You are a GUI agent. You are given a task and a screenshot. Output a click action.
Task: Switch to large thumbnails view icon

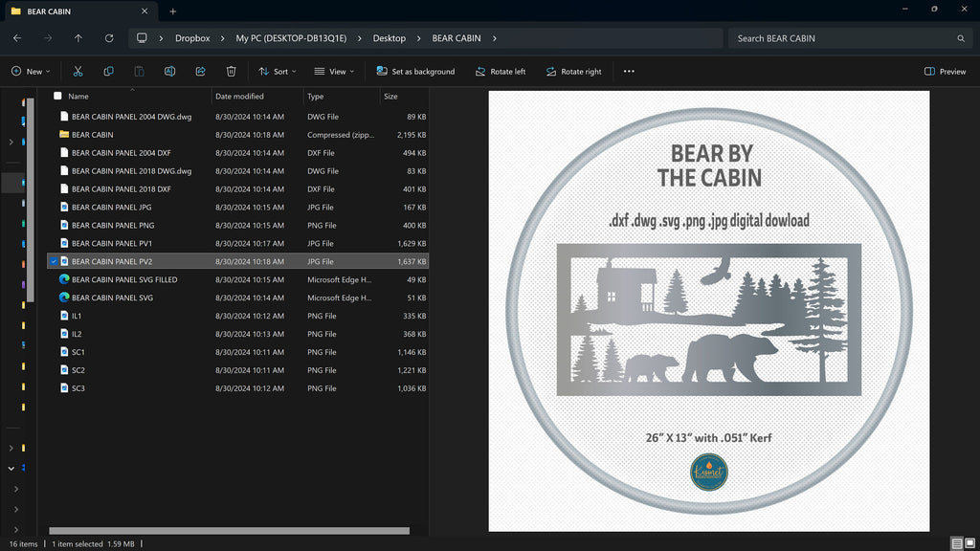[970, 543]
